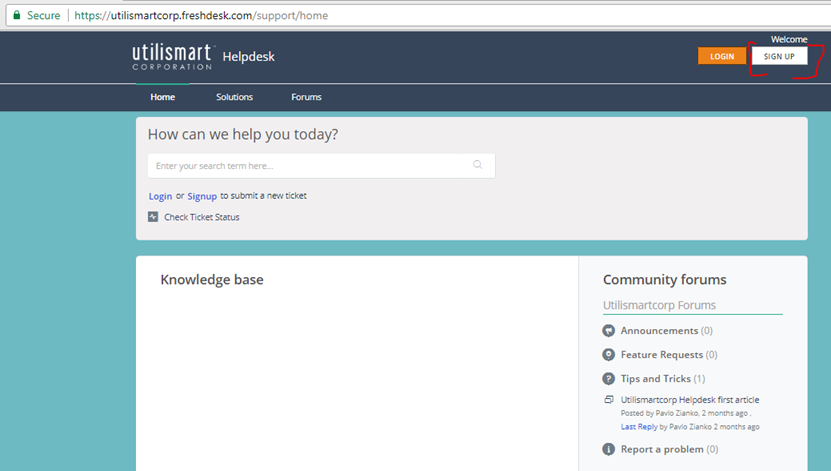
Task: Open the Tips and Tricks forum
Action: tap(656, 379)
